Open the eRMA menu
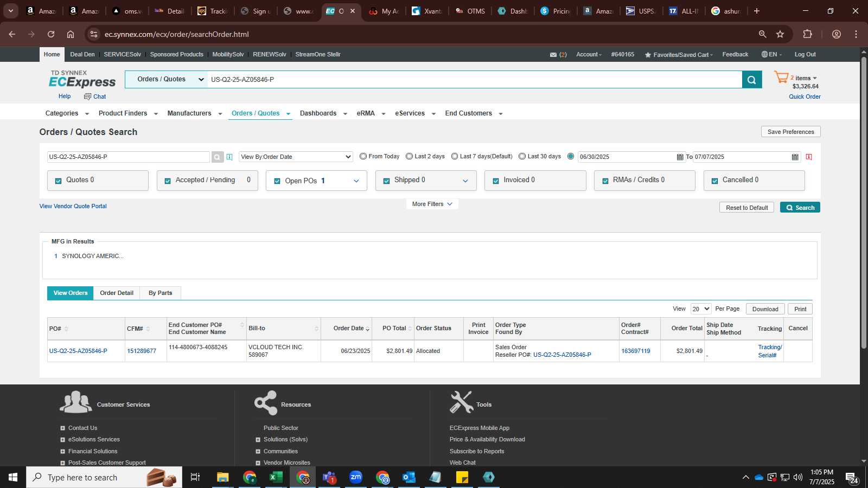 click(x=371, y=113)
